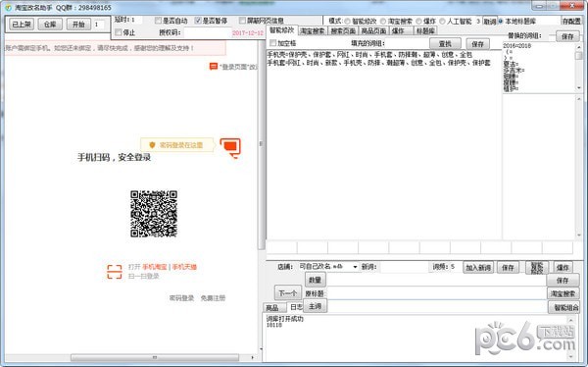
Task: Click the 免费注册 link
Action: click(x=213, y=298)
